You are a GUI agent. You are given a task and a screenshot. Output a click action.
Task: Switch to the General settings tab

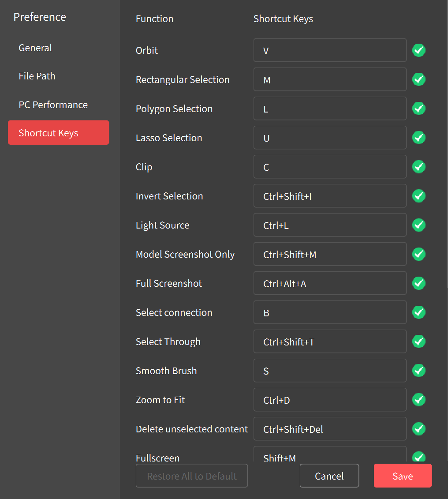coord(35,48)
